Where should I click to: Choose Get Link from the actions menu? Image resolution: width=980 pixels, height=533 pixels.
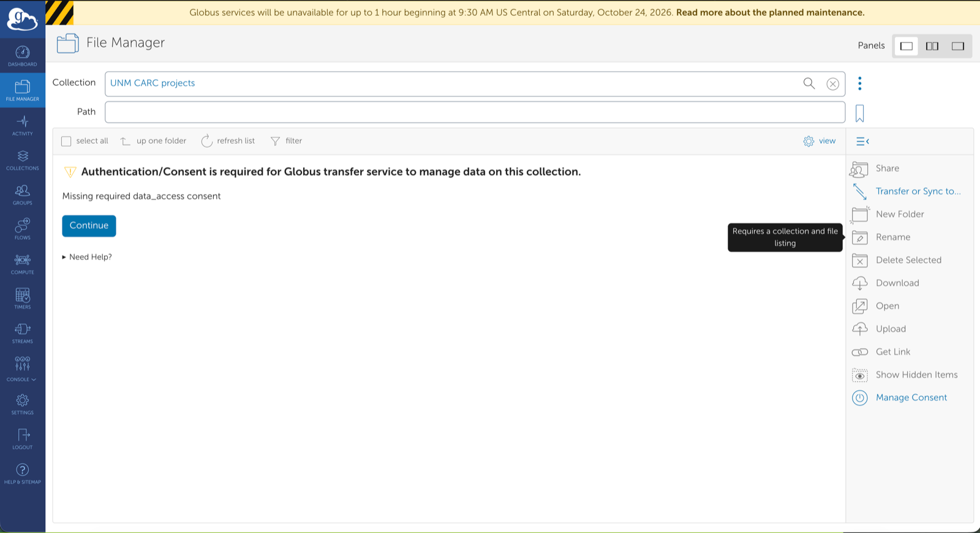881,352
